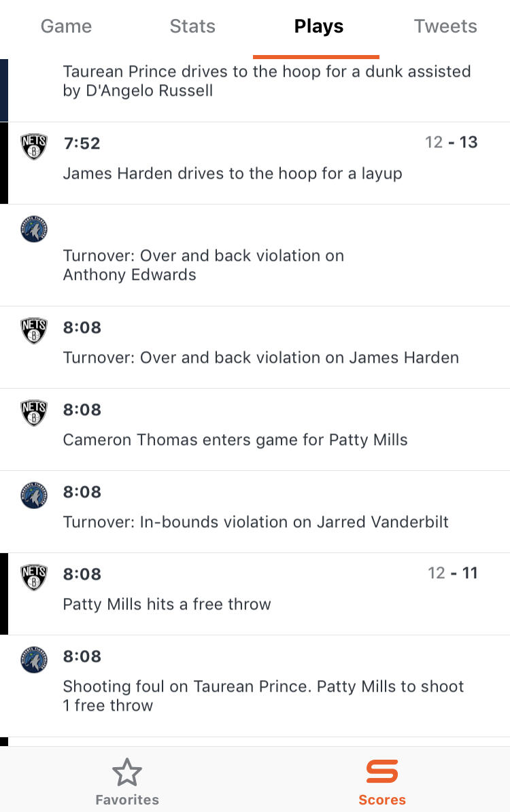Tap Timberwolves logo beside Taurean Prince shooting foul
This screenshot has height=812, width=510.
click(34, 660)
